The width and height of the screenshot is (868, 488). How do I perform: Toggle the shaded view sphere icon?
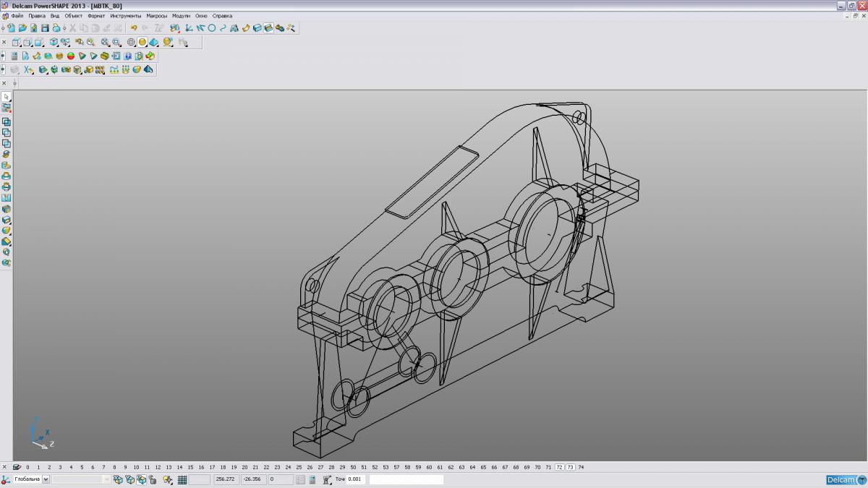[142, 42]
